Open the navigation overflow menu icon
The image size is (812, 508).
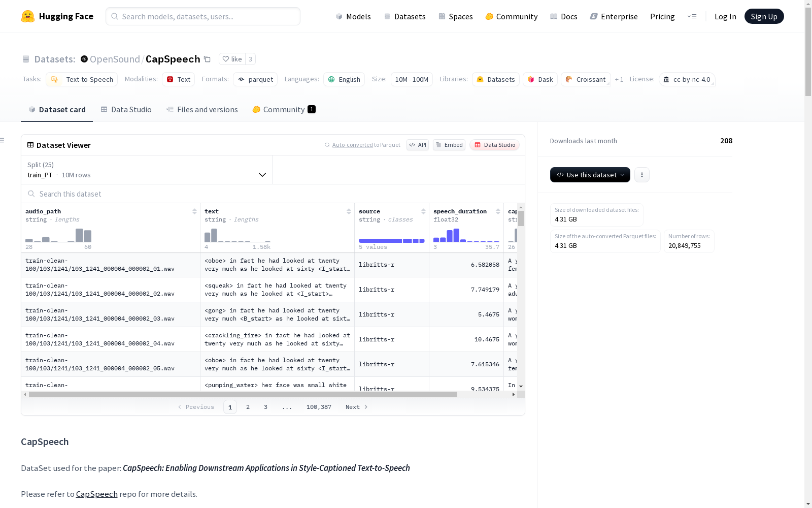(x=692, y=16)
